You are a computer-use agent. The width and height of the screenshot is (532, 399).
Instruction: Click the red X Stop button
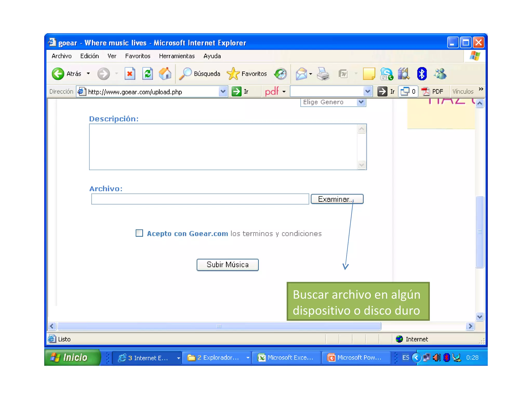pos(130,74)
